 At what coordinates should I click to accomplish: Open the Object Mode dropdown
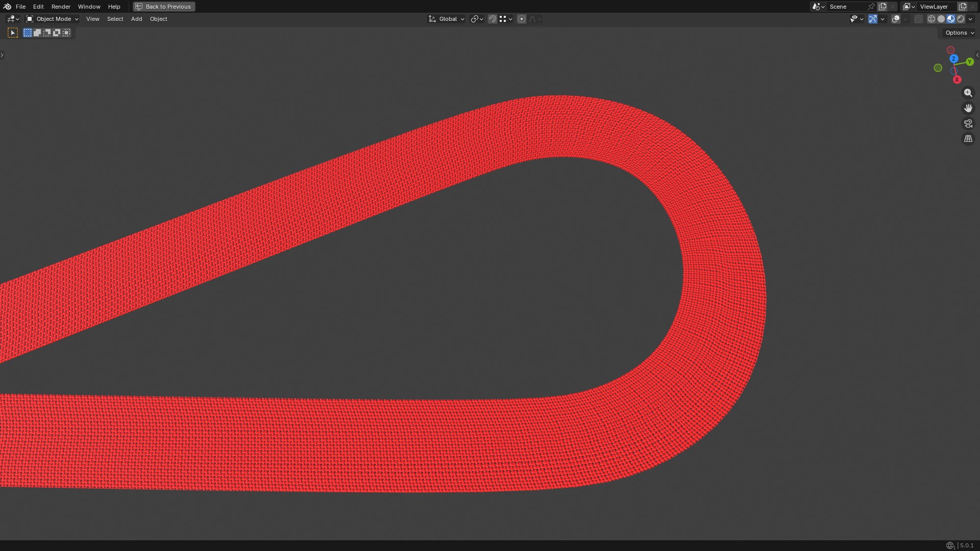pos(53,19)
